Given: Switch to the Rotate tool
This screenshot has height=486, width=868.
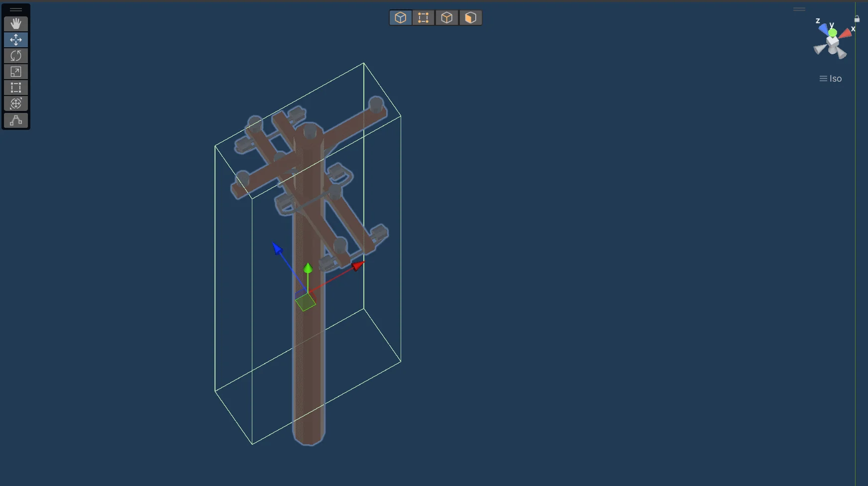Looking at the screenshot, I should 15,56.
